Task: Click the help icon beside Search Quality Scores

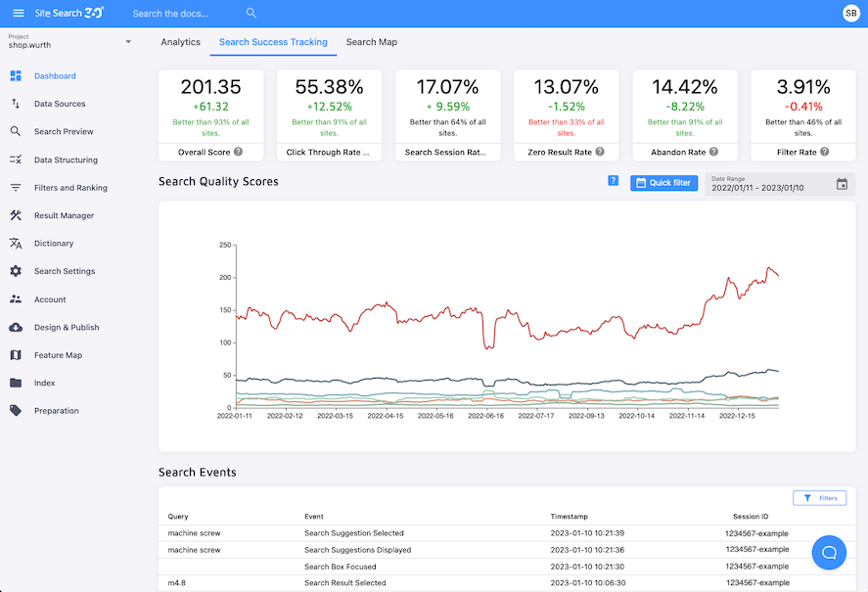Action: [613, 182]
